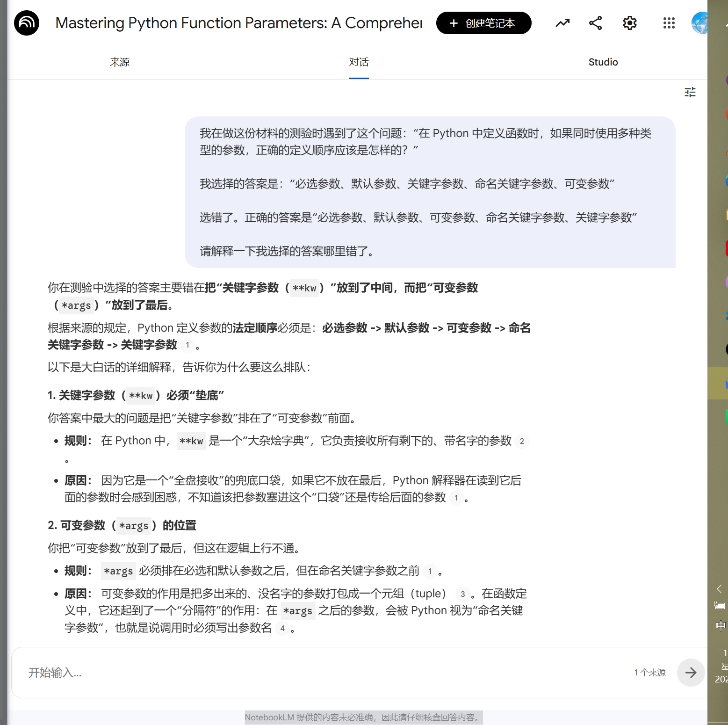Expand the taskbar hidden icons chevron
The image size is (728, 725).
[x=720, y=589]
